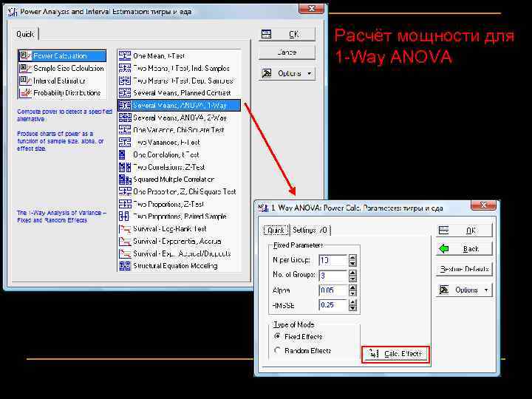Screen dimensions: 532x399
Task: Click One Proportion, Z, Chi-Square Test icon
Action: pyautogui.click(x=125, y=191)
